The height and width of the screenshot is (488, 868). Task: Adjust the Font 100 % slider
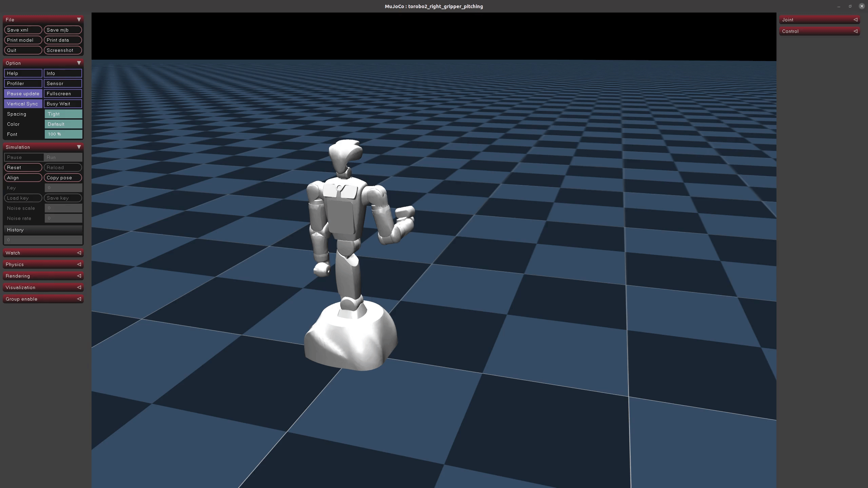pyautogui.click(x=63, y=134)
